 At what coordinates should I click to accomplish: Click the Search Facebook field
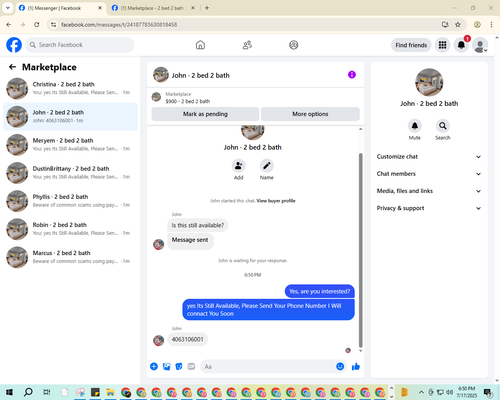[80, 45]
